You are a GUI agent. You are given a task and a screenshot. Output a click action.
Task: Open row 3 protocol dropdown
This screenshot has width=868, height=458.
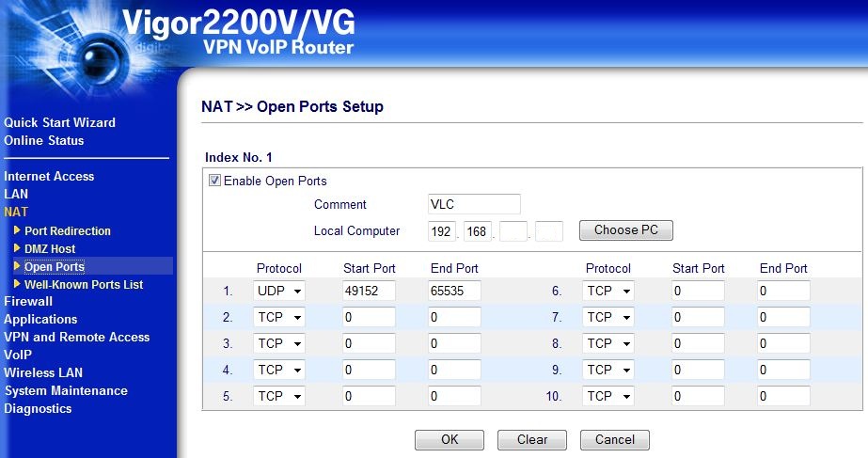click(279, 343)
